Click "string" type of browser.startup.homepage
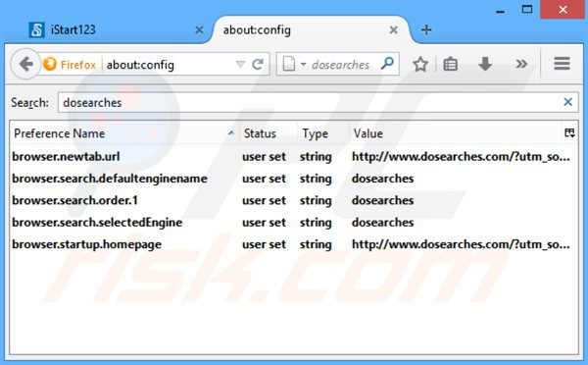This screenshot has width=588, height=365. pos(316,245)
